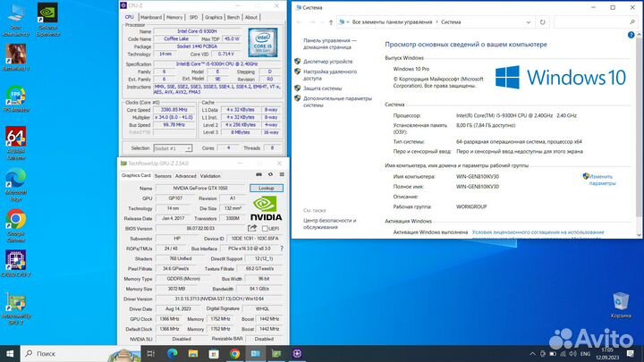Switch to the CPU-Z taskbar button
The width and height of the screenshot is (644, 362).
[x=297, y=353]
